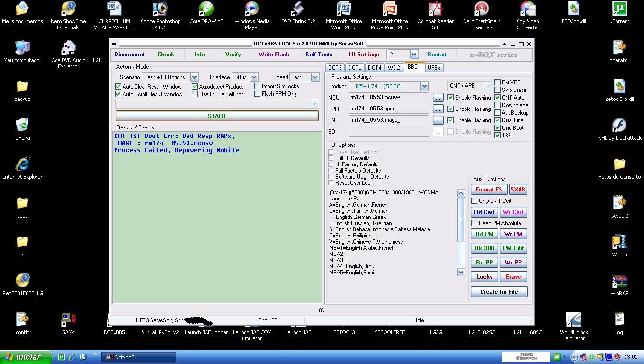Viewport: 644px width, 364px height.
Task: Click the Write Flash button
Action: coord(274,55)
